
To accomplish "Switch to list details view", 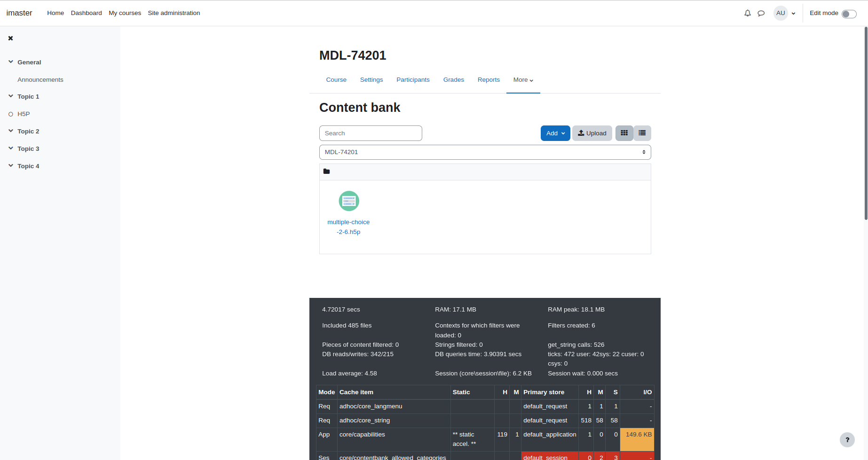I will click(642, 133).
